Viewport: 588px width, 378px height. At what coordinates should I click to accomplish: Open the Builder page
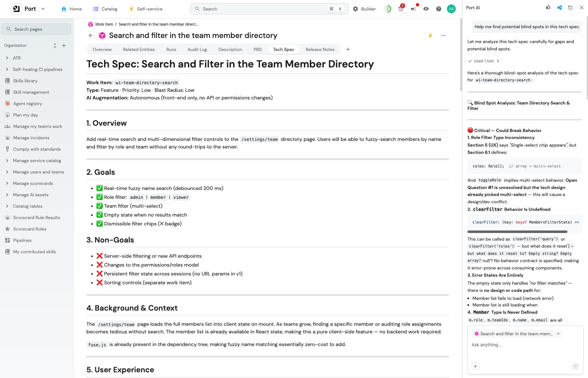pos(364,9)
